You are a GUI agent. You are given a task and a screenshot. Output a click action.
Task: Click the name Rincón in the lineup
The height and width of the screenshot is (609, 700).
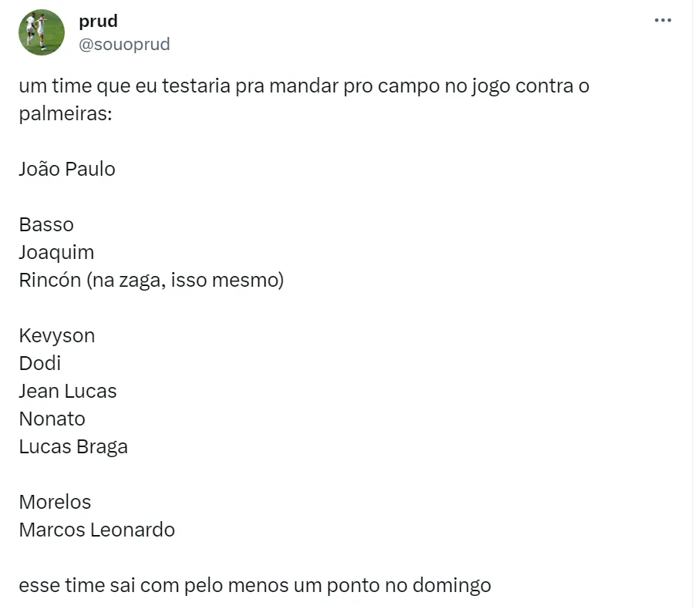[49, 280]
